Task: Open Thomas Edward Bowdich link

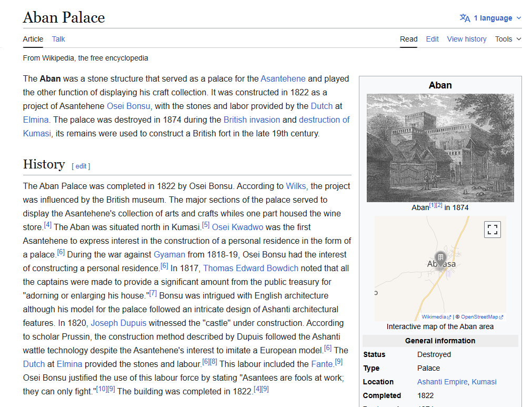Action: pos(250,268)
